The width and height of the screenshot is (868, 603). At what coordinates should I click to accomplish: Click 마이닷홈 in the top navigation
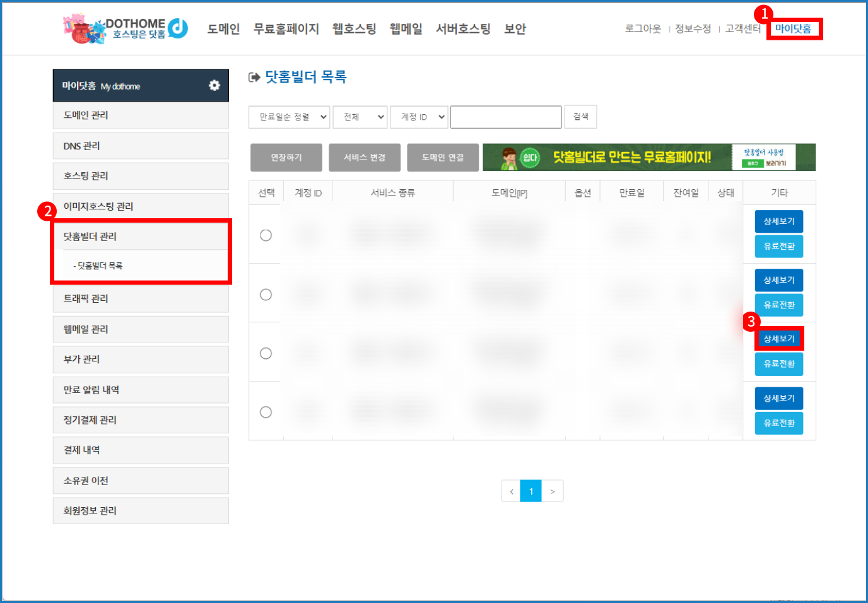[793, 28]
